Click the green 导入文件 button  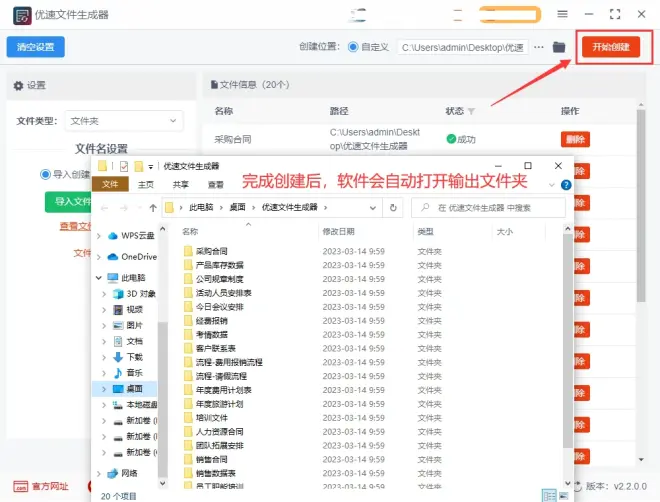[68, 202]
